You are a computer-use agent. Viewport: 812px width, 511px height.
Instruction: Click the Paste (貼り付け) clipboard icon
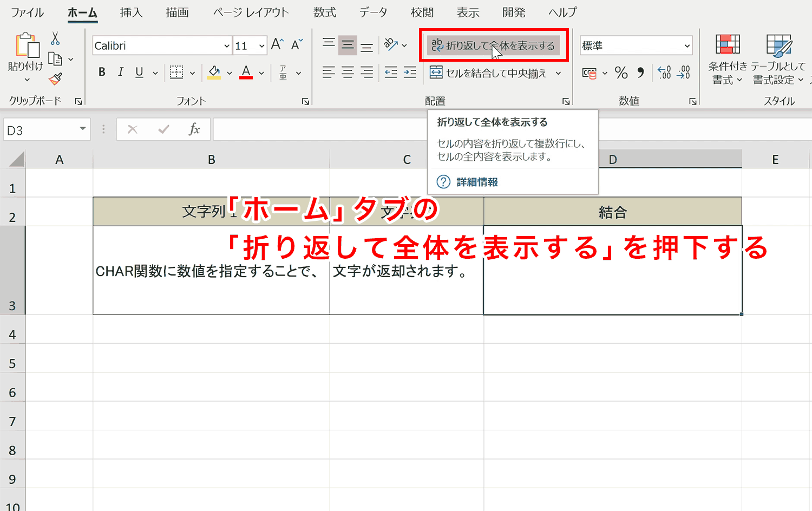point(27,45)
